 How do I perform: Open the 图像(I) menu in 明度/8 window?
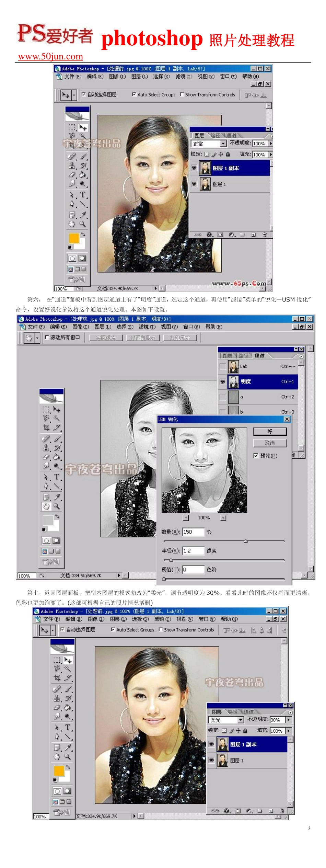click(x=81, y=327)
